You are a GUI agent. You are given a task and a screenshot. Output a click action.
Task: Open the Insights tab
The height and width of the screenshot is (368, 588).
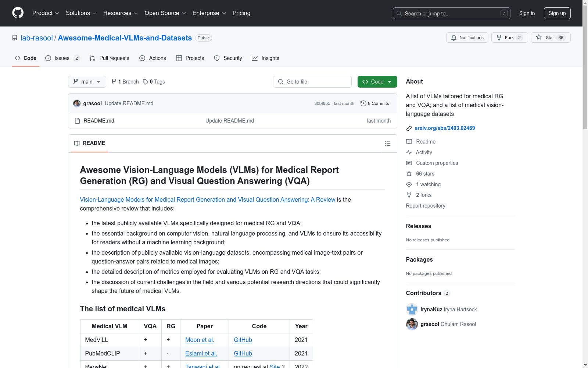[265, 58]
